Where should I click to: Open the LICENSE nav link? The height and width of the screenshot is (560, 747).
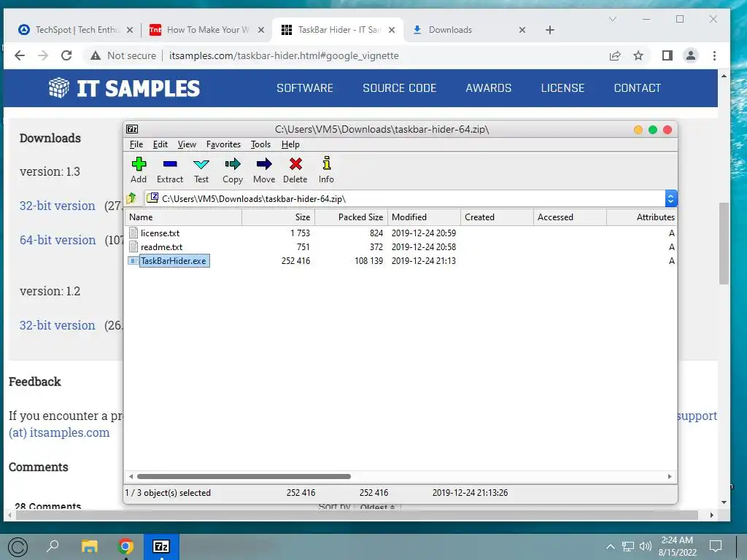point(562,88)
